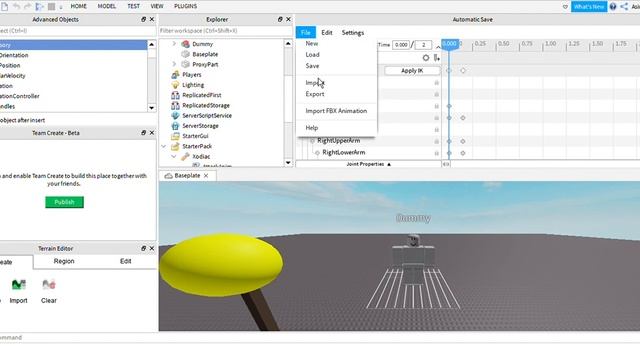Click the new file icon in the quick access bar
Viewport: 640px width, 360px height.
(x=4, y=7)
